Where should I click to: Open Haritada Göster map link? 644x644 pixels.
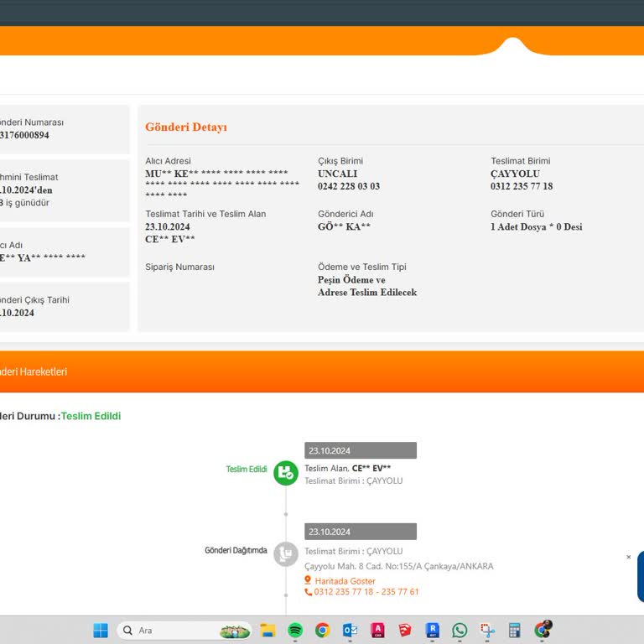point(345,581)
